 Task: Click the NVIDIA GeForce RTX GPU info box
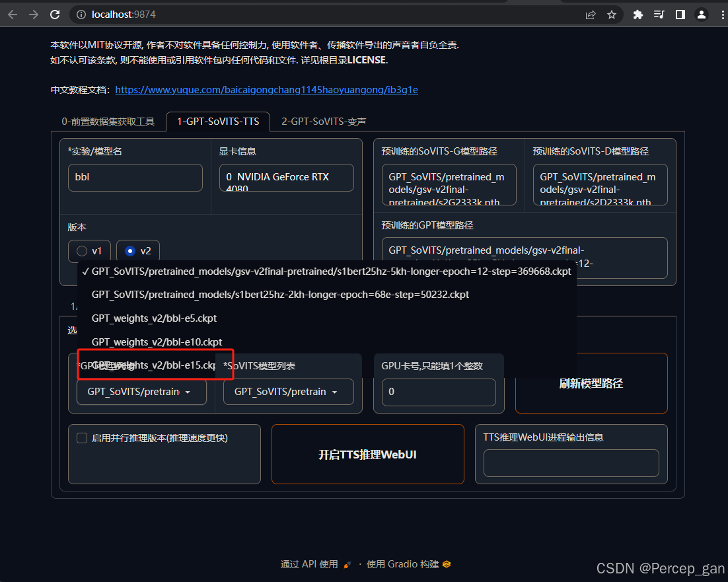[287, 177]
